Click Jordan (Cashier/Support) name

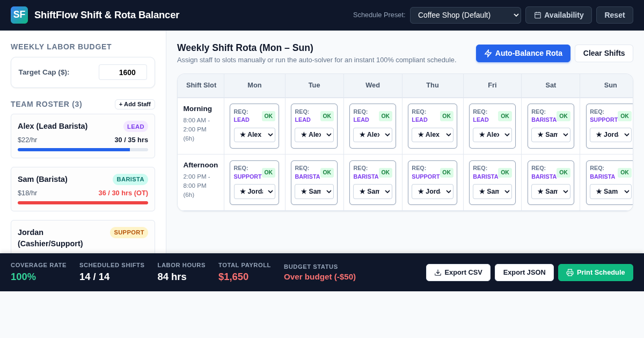[50, 238]
